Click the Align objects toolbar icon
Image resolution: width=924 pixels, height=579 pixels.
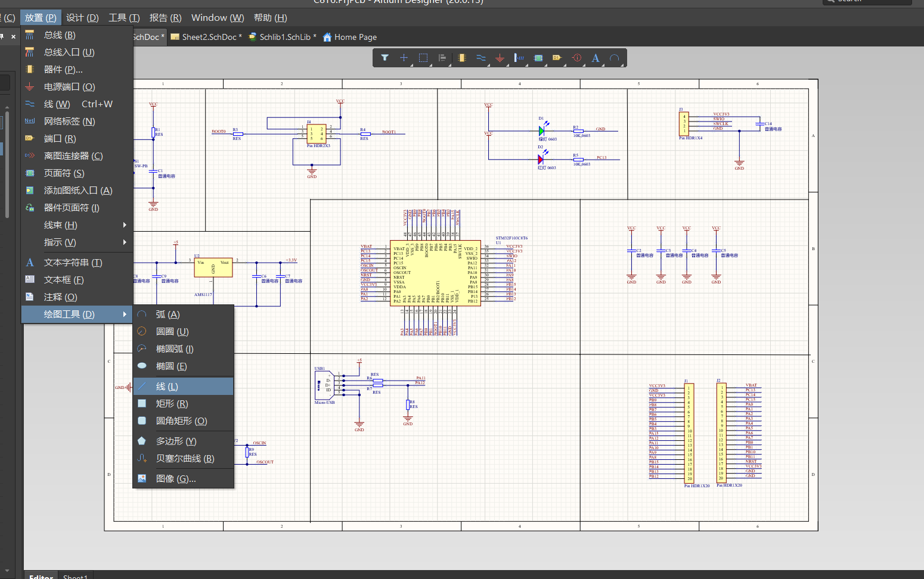coord(442,58)
